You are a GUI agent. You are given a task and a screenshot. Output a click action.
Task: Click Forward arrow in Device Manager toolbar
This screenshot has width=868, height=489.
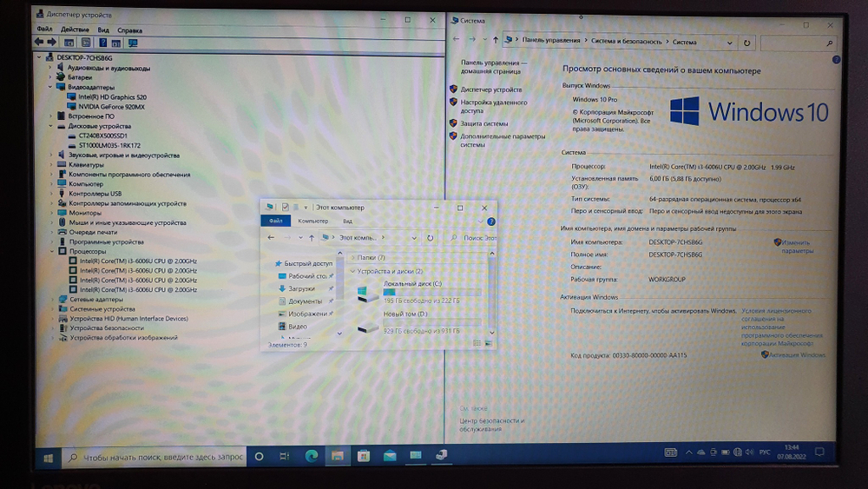[51, 42]
